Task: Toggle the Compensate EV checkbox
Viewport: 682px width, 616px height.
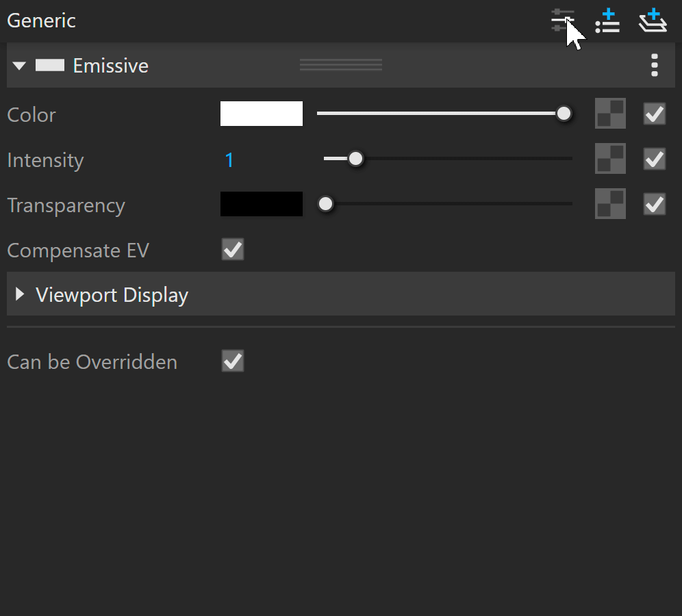Action: (x=233, y=249)
